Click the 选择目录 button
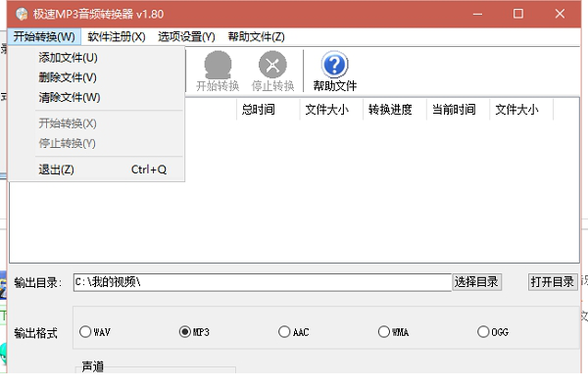Image resolution: width=588 pixels, height=388 pixels. (x=476, y=282)
